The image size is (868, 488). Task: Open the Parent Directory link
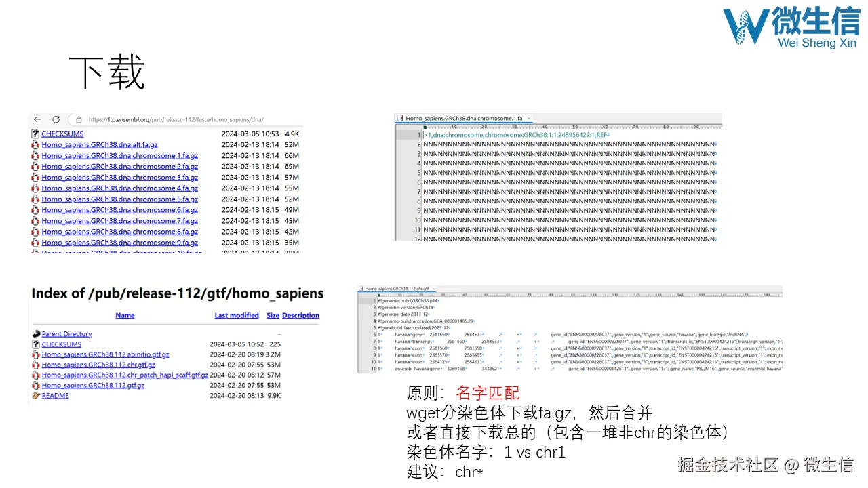point(66,333)
